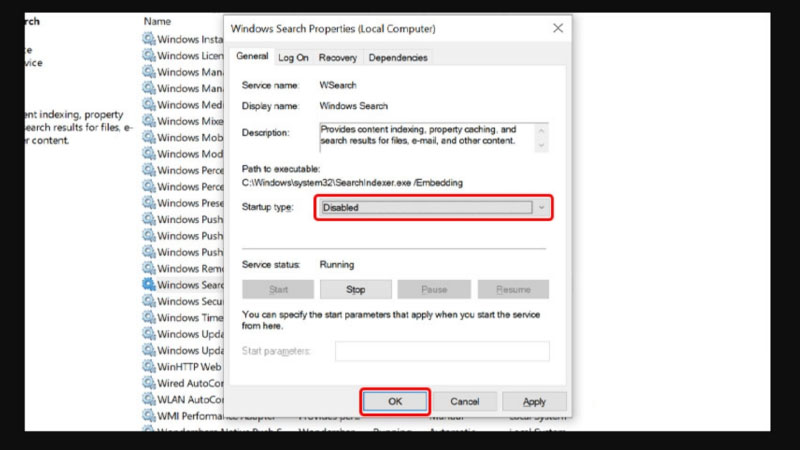
Task: Click OK to confirm properties
Action: tap(395, 401)
